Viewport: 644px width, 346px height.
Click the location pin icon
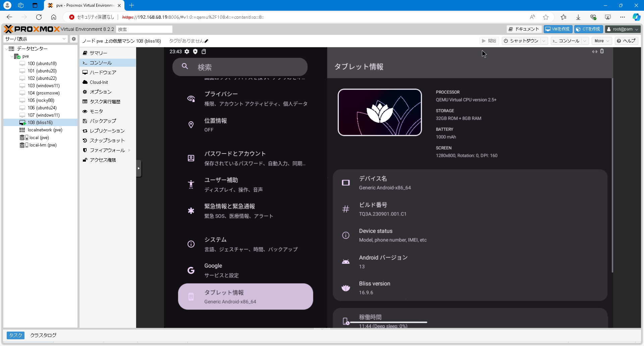pos(191,125)
